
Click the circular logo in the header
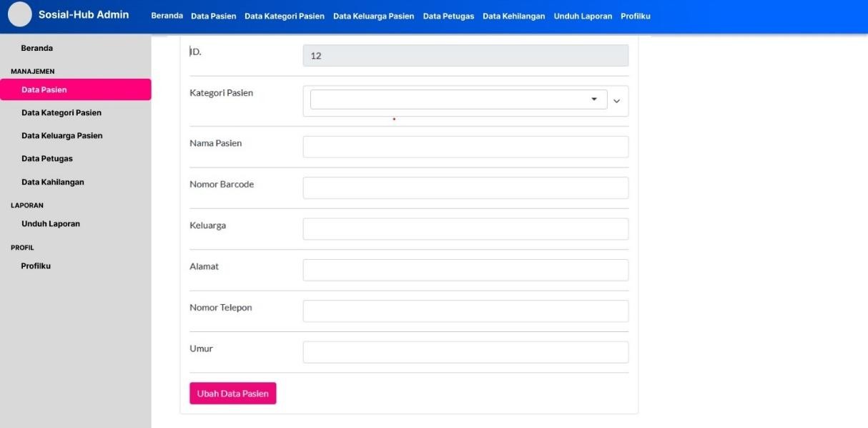point(21,16)
